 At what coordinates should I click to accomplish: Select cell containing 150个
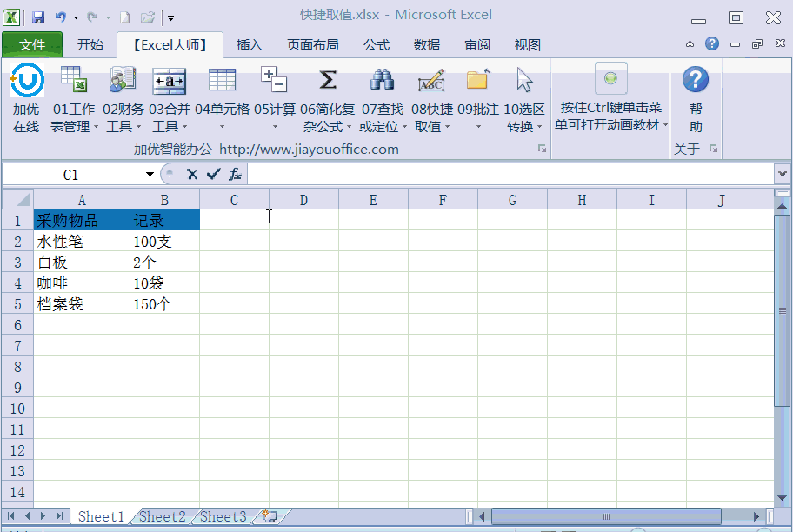(x=164, y=304)
